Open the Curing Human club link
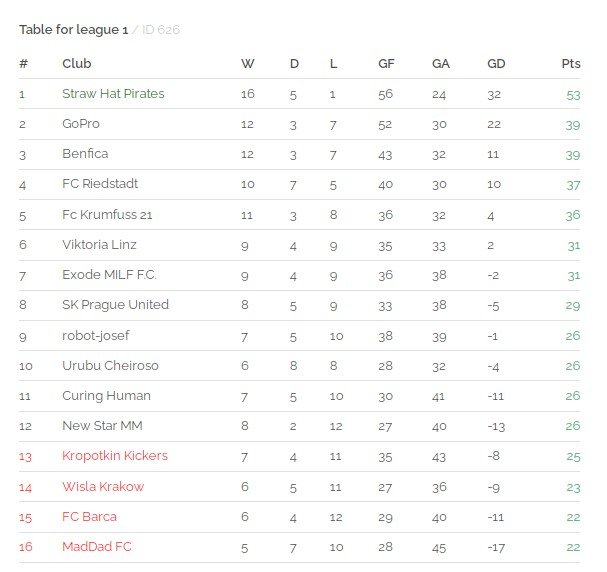This screenshot has width=607, height=572. (x=106, y=396)
